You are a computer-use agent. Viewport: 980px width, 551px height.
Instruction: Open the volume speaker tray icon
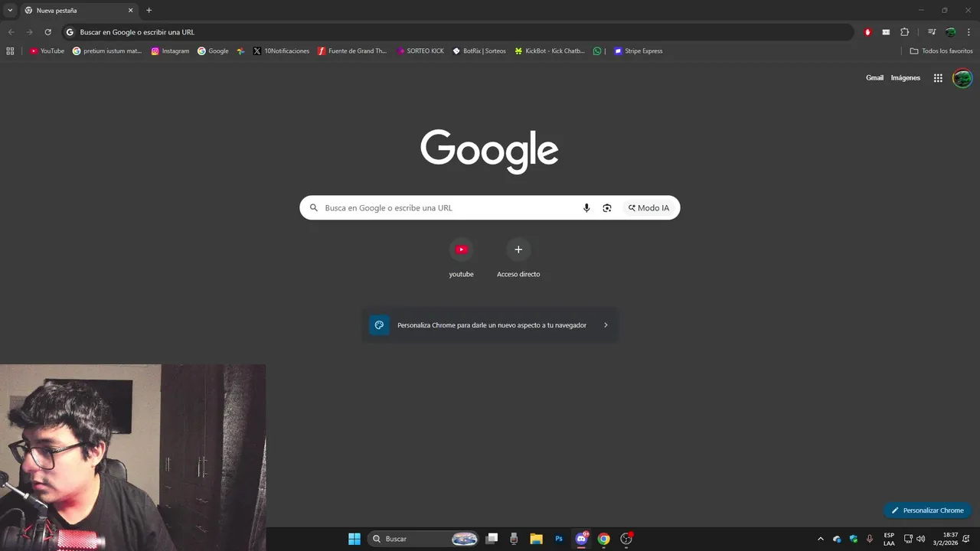(921, 539)
